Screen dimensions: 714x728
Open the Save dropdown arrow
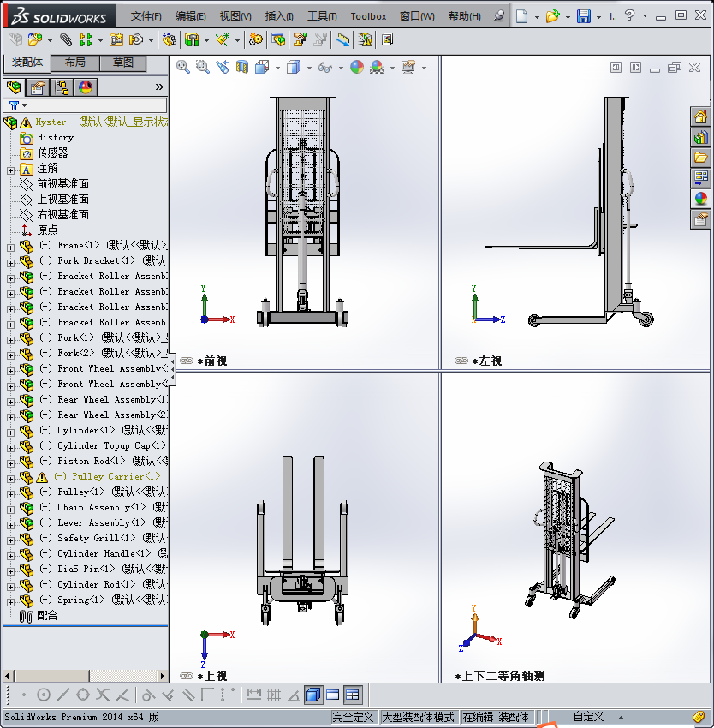[599, 17]
